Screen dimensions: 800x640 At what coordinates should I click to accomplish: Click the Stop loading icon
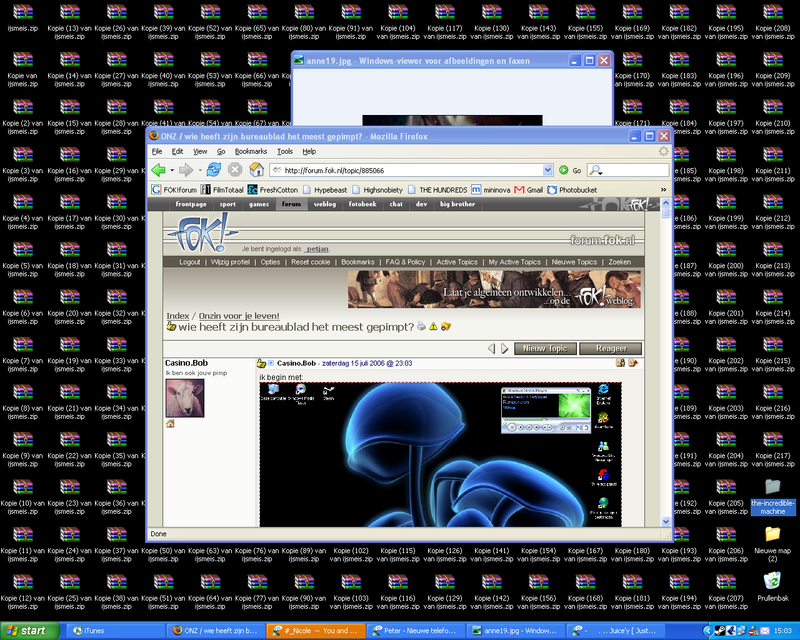235,170
